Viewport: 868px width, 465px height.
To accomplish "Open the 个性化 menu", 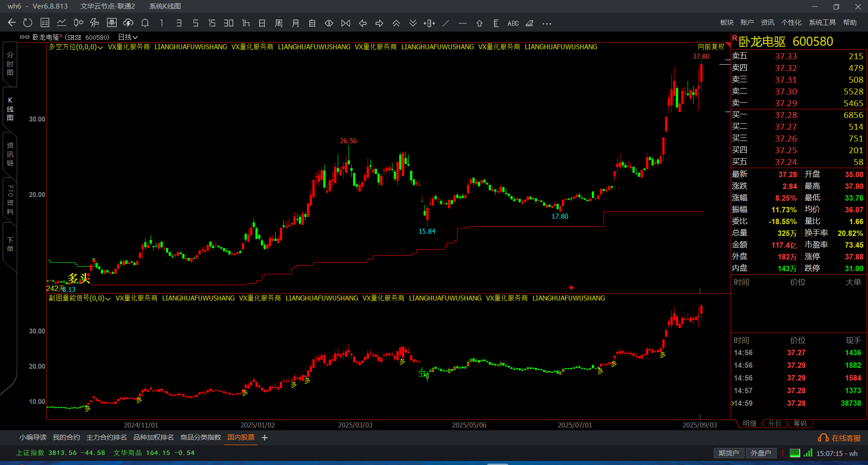I will click(x=792, y=23).
